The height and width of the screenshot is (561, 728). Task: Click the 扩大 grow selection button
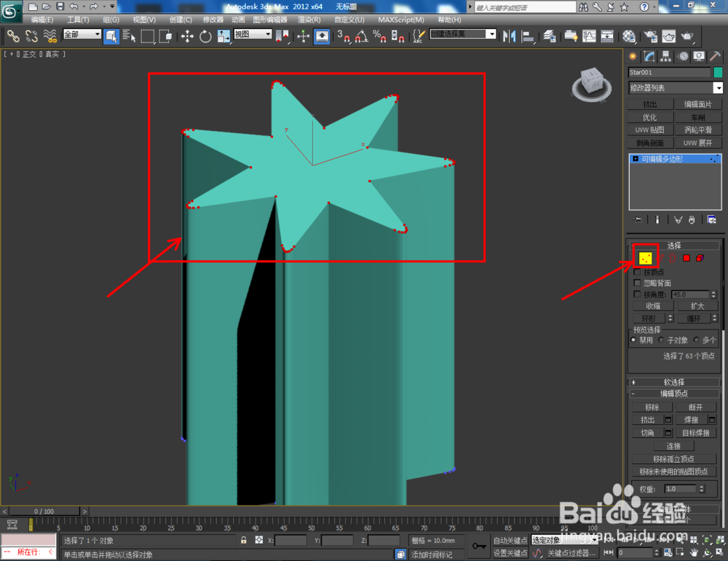coord(697,306)
